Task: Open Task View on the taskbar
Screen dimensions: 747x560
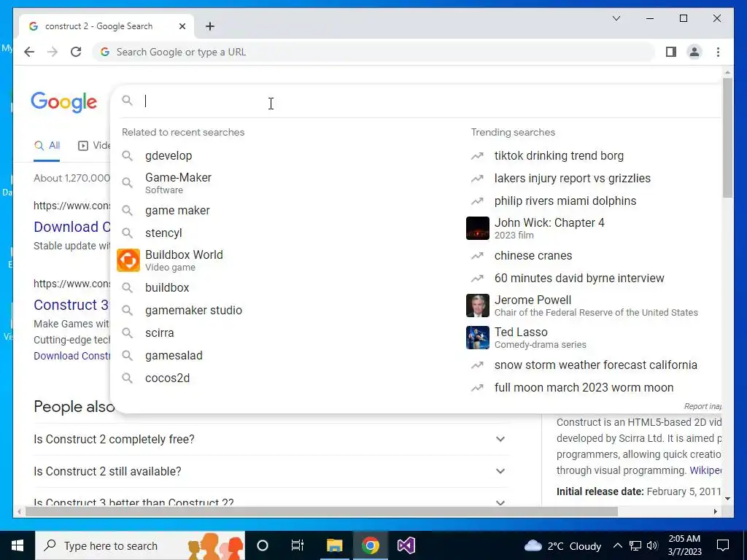Action: (298, 545)
